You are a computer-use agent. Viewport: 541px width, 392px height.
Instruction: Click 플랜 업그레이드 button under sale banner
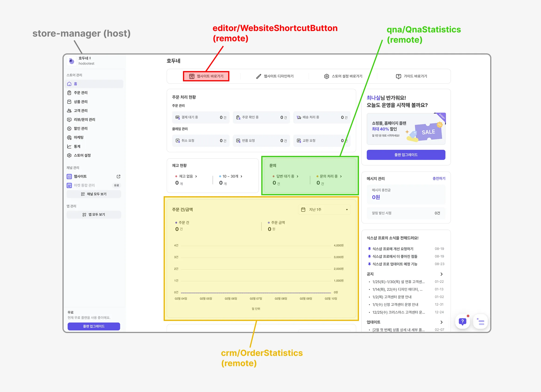tap(406, 155)
